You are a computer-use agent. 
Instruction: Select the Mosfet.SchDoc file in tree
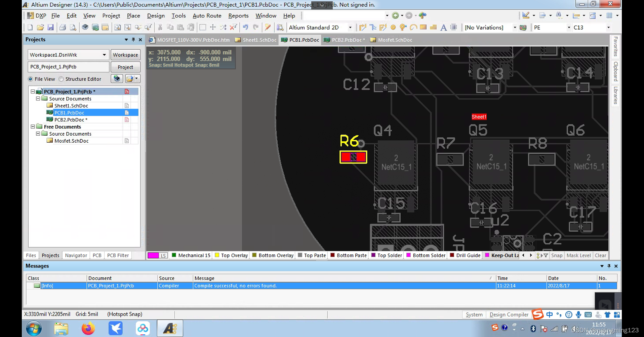72,141
